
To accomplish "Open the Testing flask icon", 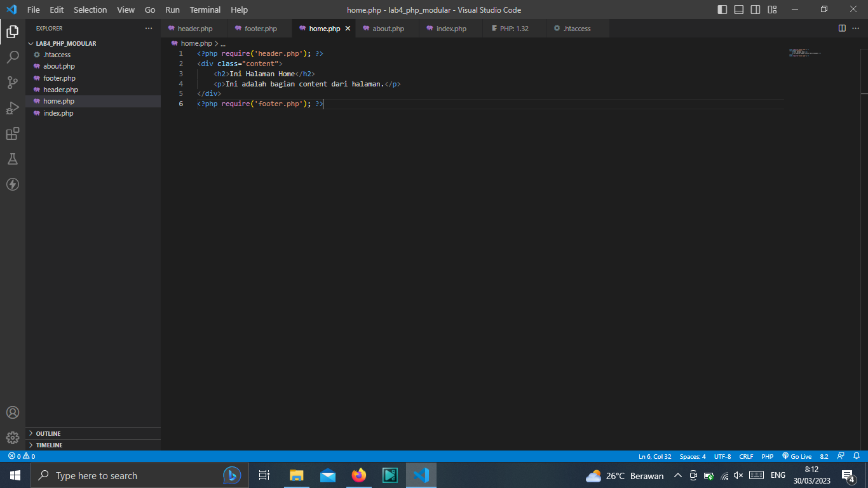I will [13, 159].
